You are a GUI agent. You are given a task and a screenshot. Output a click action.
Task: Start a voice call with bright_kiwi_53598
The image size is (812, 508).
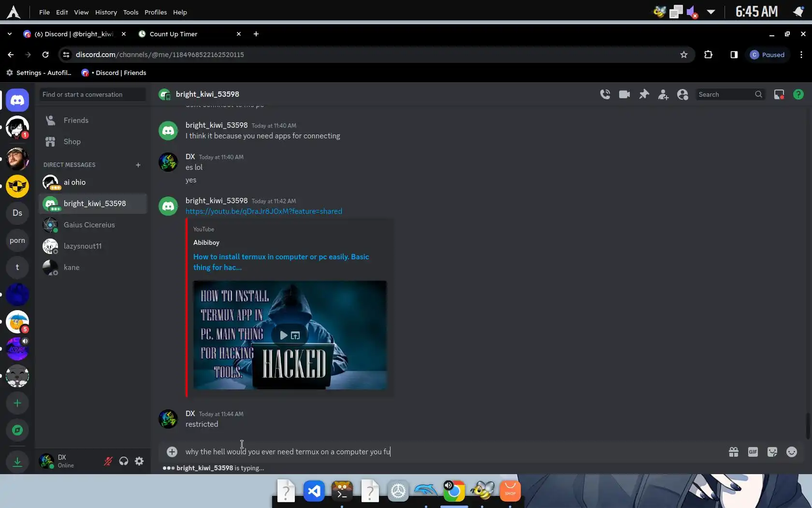pyautogui.click(x=605, y=94)
